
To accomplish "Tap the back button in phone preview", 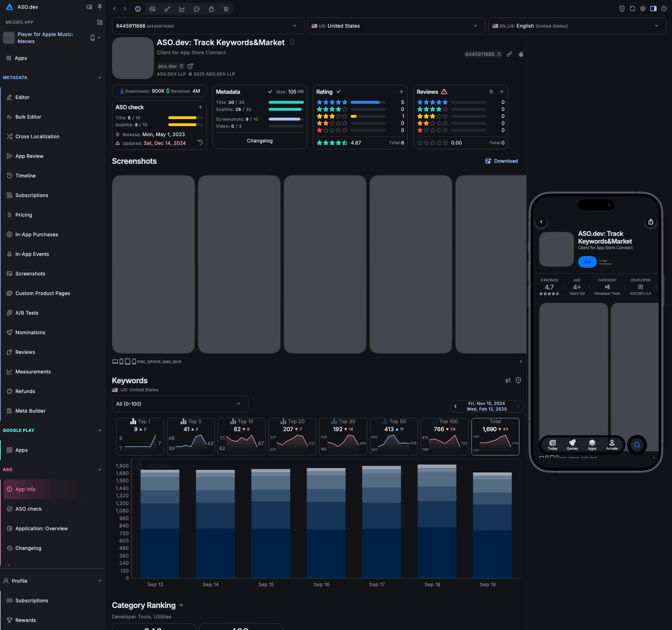I will (x=541, y=222).
